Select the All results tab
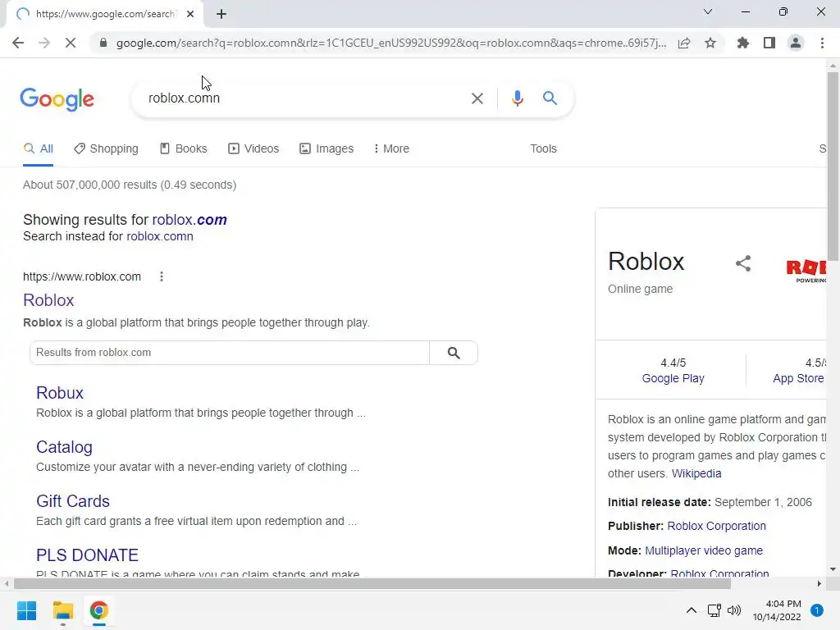 point(38,149)
